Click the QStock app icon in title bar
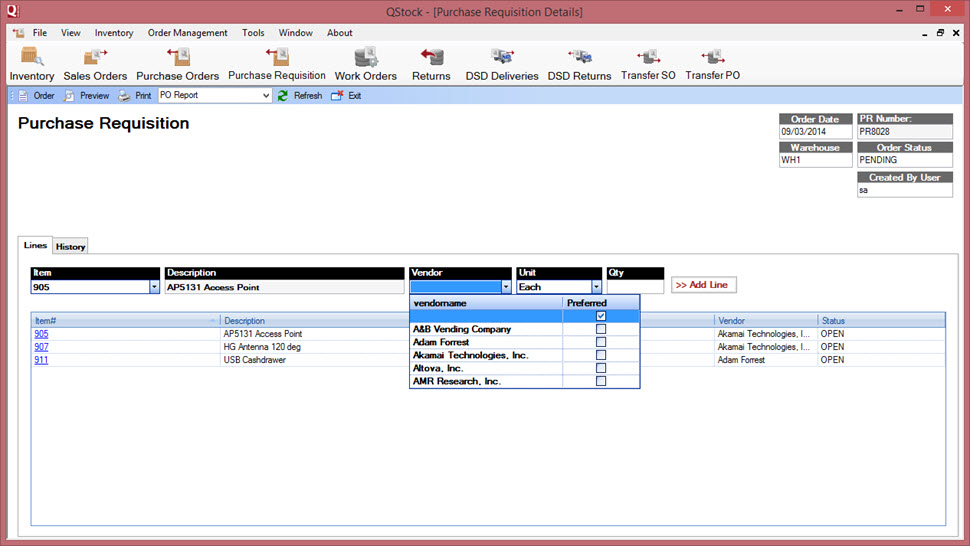The image size is (970, 546). tap(12, 11)
